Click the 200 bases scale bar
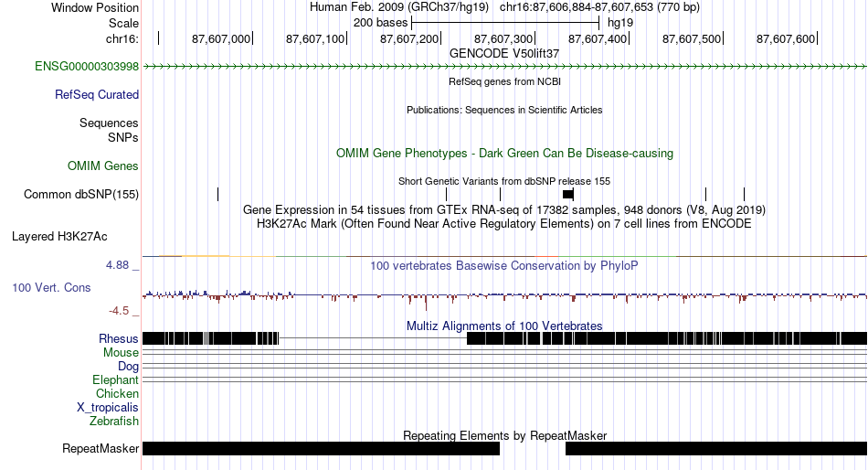Viewport: 868px width, 470px height. 505,23
